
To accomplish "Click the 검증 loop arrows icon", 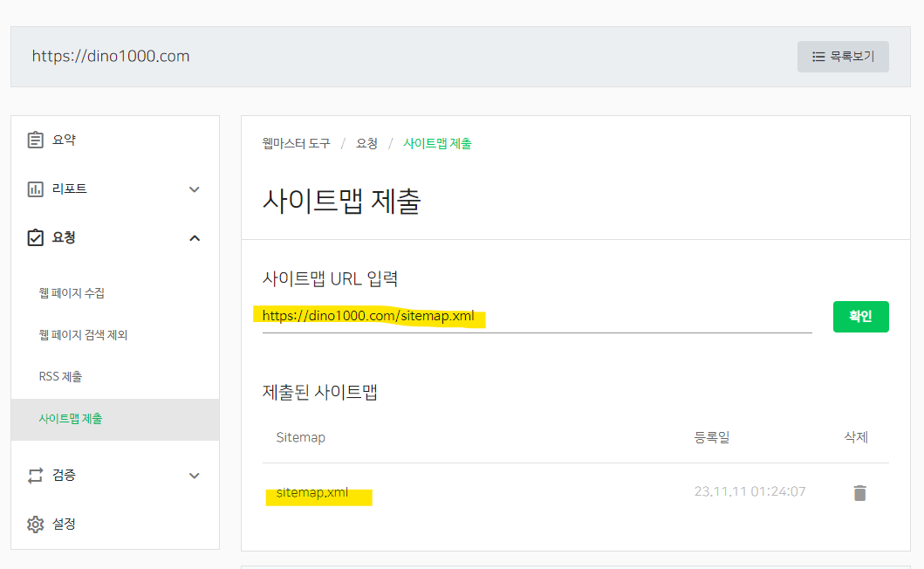I will (x=36, y=476).
